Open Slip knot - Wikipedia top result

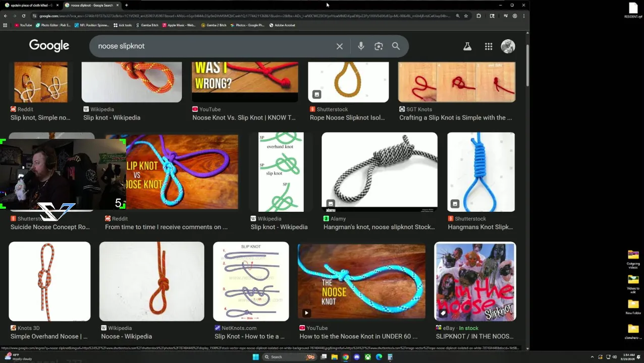tap(112, 117)
